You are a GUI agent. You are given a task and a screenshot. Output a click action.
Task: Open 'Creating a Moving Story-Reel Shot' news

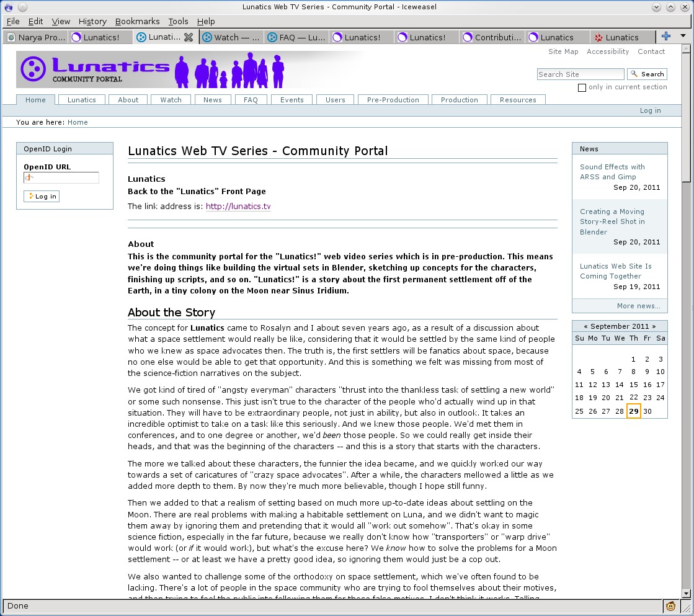tap(612, 221)
